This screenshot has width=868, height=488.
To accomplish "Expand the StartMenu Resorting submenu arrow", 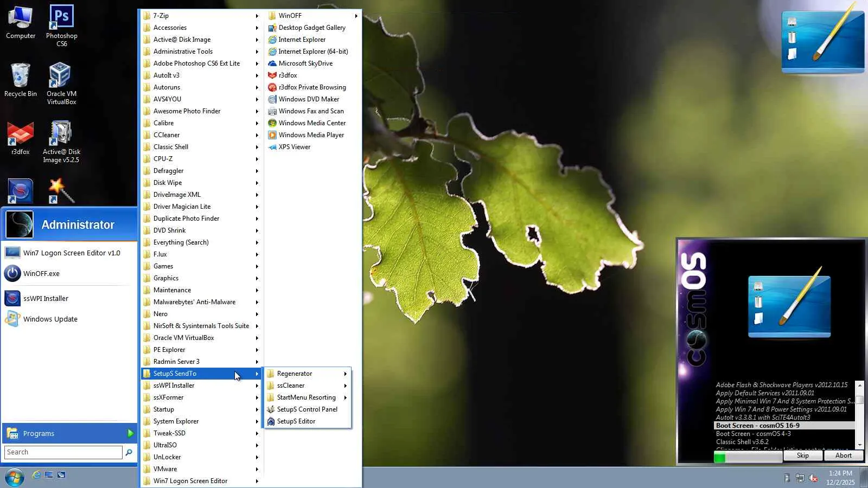I will point(345,397).
